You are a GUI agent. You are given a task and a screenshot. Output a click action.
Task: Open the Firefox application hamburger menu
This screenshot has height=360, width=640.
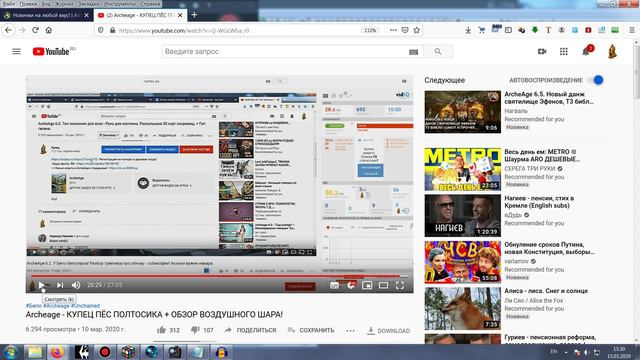[x=632, y=30]
